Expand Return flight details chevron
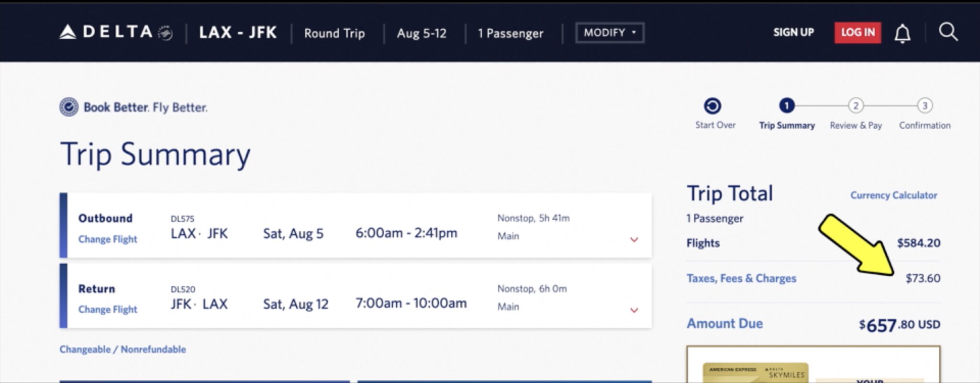Image resolution: width=980 pixels, height=383 pixels. (x=634, y=310)
